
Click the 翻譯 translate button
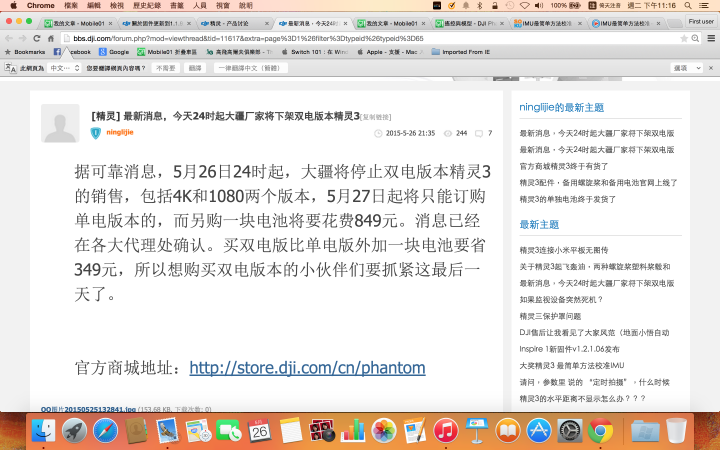click(x=195, y=68)
